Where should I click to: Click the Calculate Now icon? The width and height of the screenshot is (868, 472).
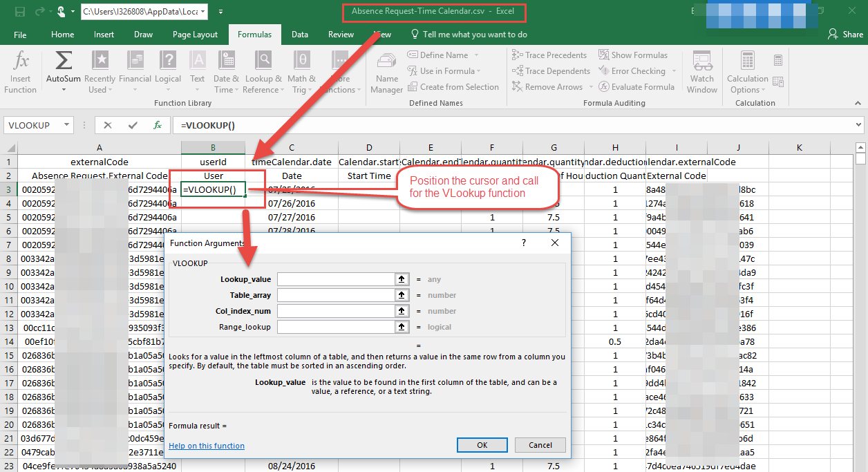point(778,61)
